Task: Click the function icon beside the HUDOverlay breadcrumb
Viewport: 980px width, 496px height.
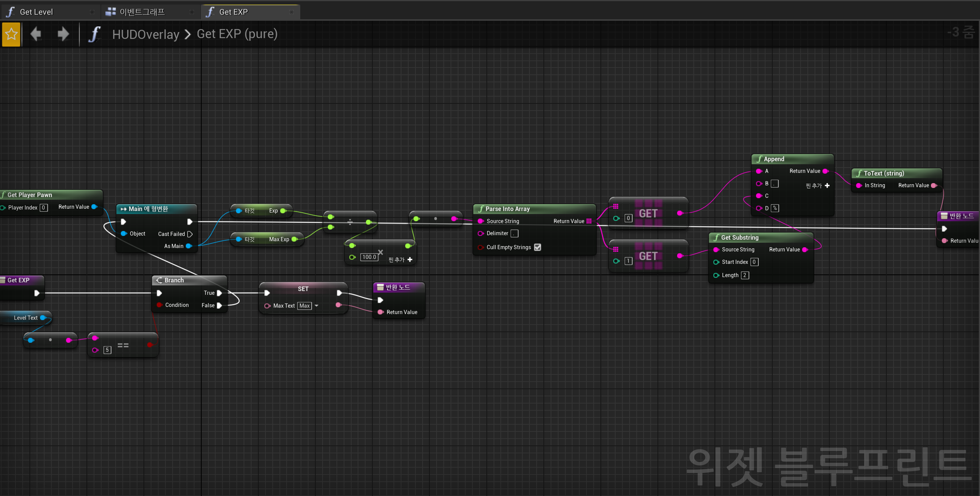Action: click(94, 34)
